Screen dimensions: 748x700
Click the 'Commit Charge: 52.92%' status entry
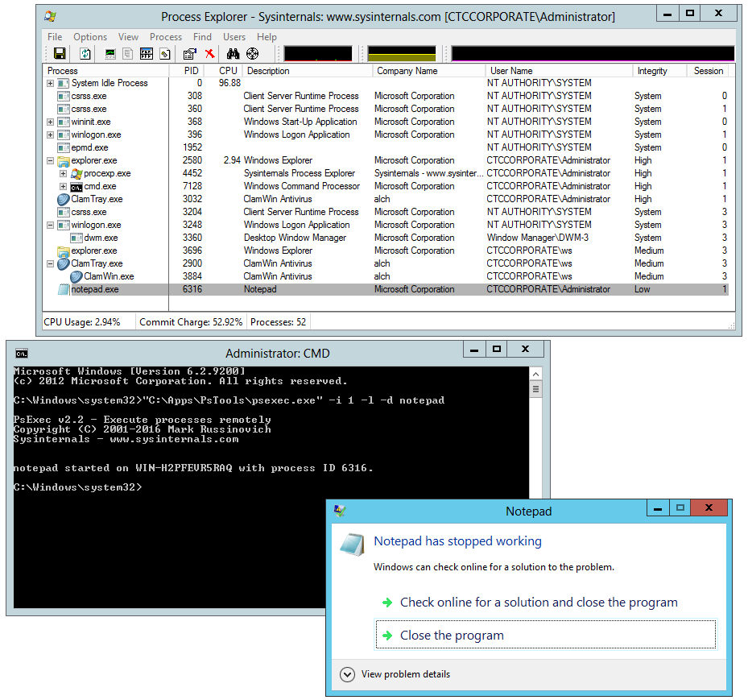coord(191,322)
